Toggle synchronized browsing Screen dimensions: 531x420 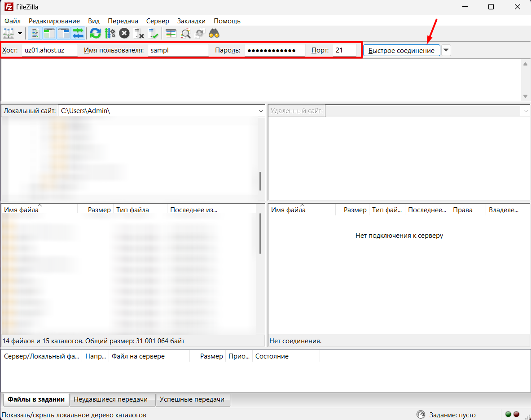200,34
